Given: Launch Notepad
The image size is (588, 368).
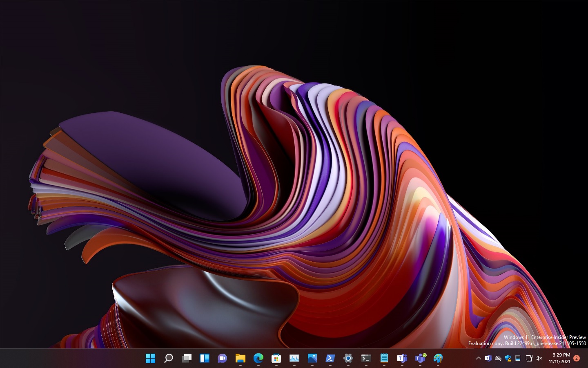Looking at the screenshot, I should pos(384,359).
